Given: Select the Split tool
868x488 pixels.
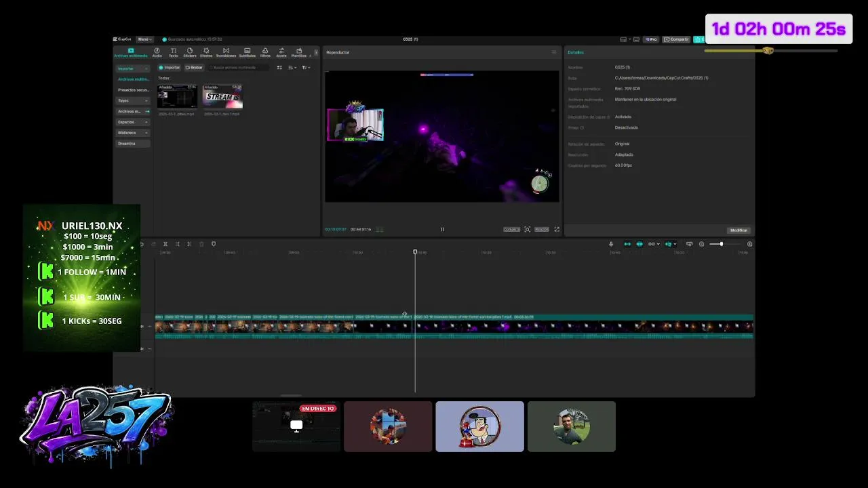Looking at the screenshot, I should point(165,244).
